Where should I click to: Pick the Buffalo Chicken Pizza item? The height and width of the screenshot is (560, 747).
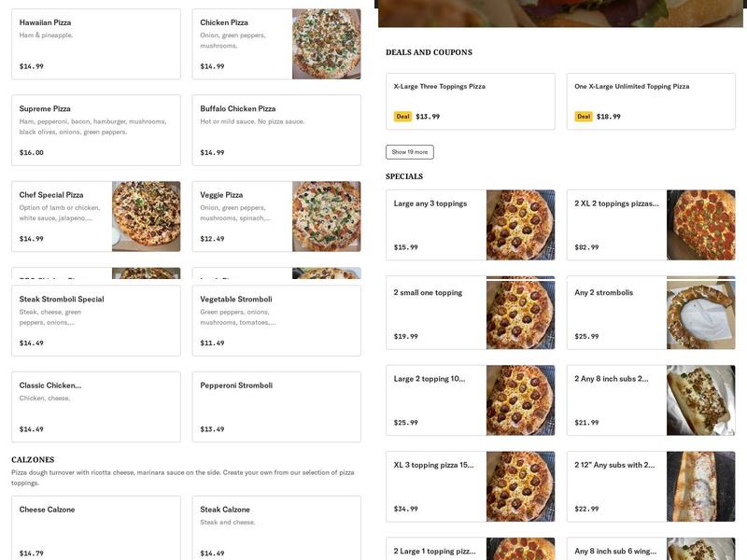point(275,130)
